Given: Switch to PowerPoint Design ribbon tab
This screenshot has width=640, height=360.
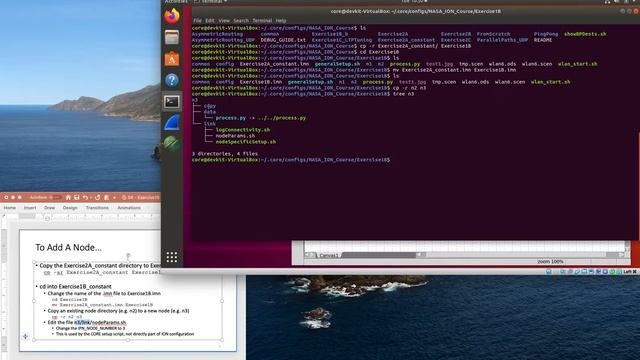Looking at the screenshot, I should click(70, 208).
